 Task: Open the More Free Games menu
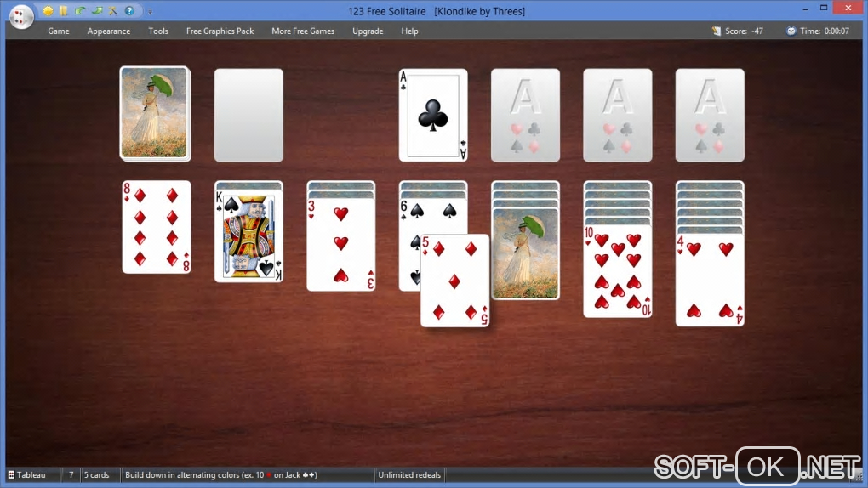[303, 31]
